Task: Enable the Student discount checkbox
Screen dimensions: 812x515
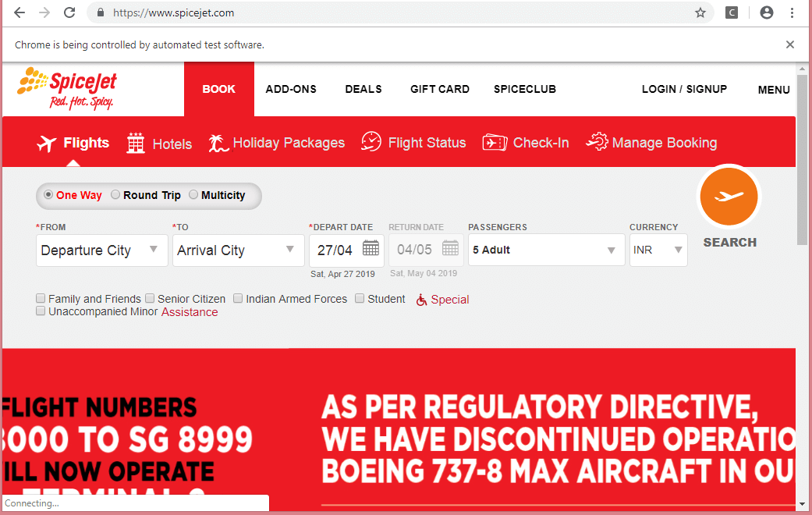Action: tap(360, 298)
